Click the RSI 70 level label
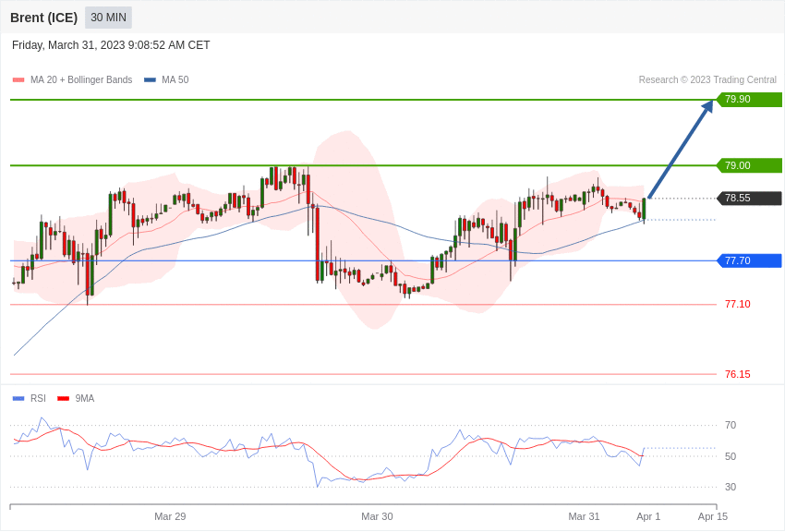The width and height of the screenshot is (785, 532). [x=731, y=426]
